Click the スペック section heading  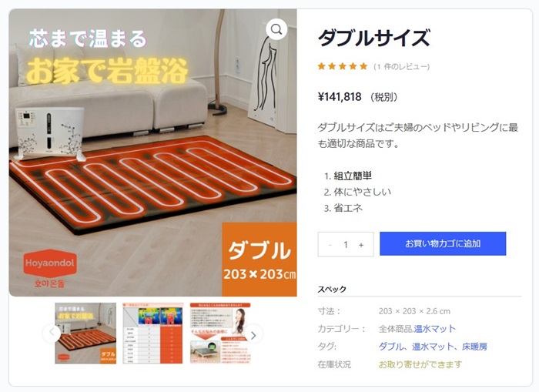tap(332, 289)
